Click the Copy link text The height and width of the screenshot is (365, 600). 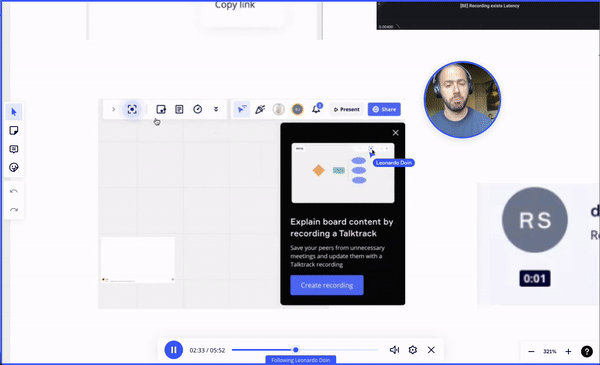coord(235,5)
